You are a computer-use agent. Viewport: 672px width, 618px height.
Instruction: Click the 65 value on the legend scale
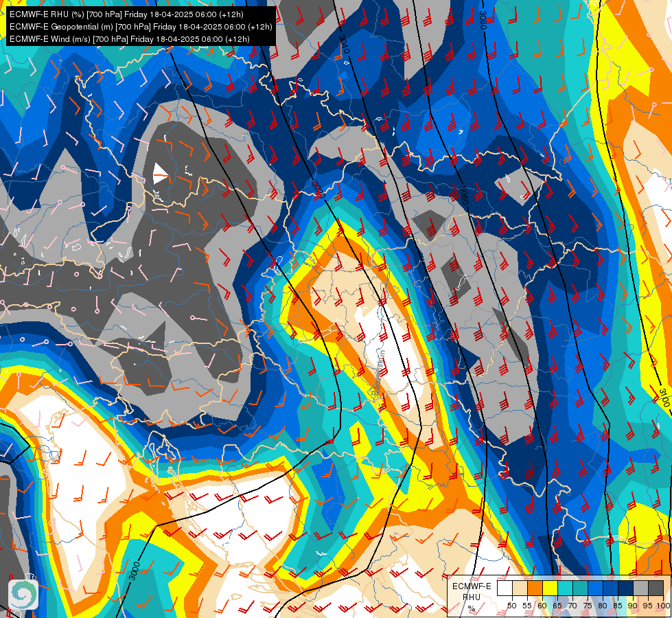[557, 606]
